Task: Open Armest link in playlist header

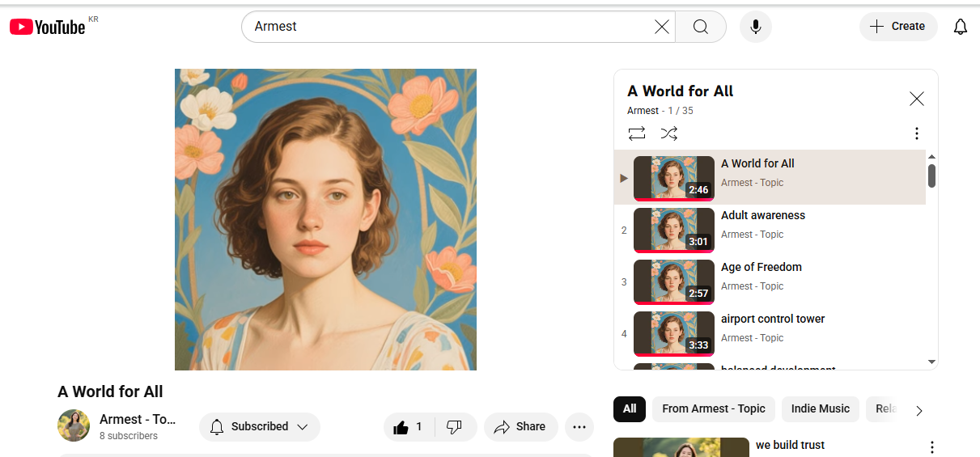Action: tap(643, 111)
